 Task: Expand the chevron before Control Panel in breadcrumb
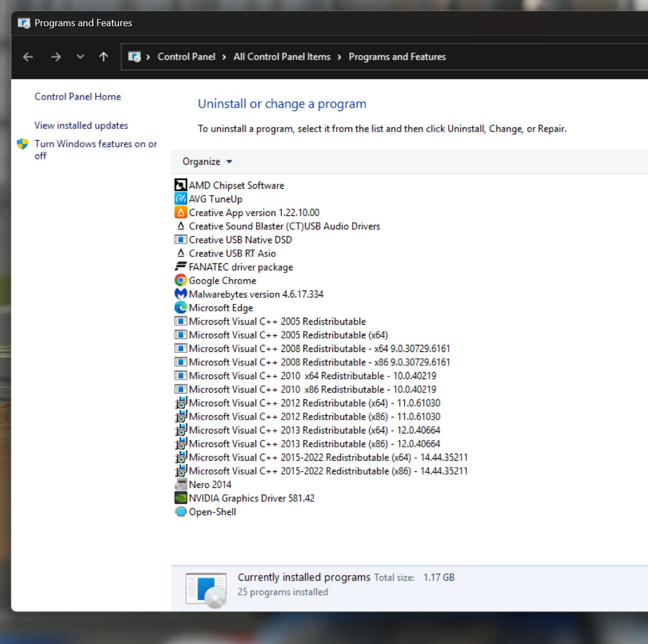pos(148,57)
